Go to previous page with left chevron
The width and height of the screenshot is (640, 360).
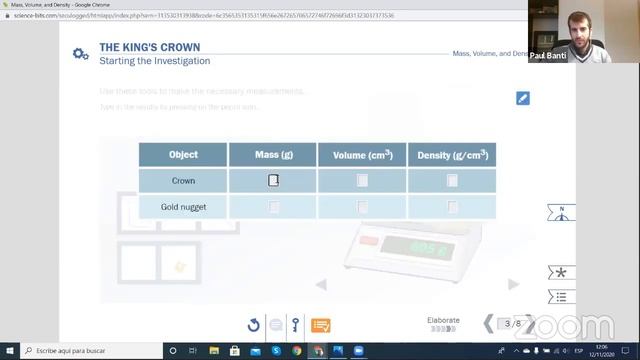point(488,324)
